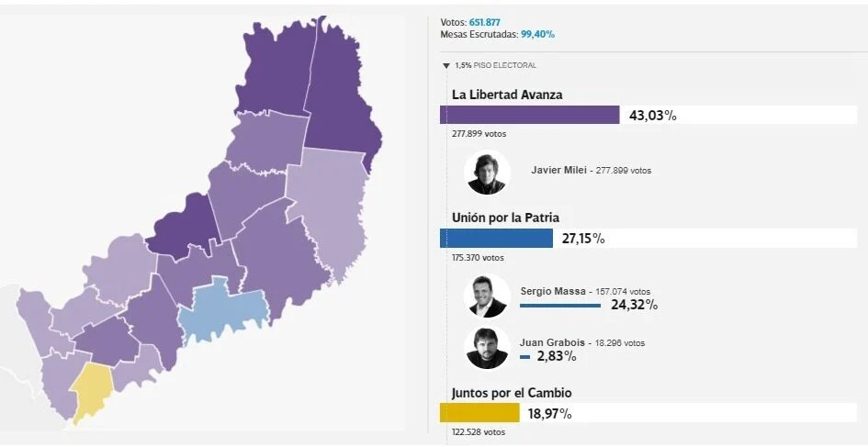The width and height of the screenshot is (868, 447).
Task: Select the yellow department on the map
Action: point(91,388)
